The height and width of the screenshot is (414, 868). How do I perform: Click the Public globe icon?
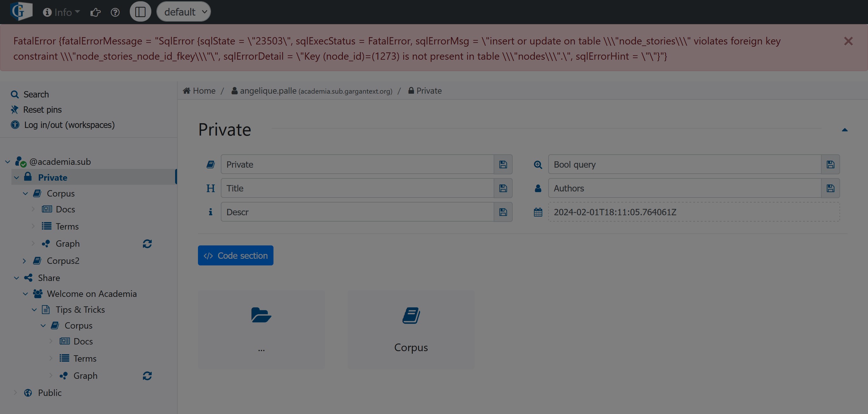click(x=28, y=392)
